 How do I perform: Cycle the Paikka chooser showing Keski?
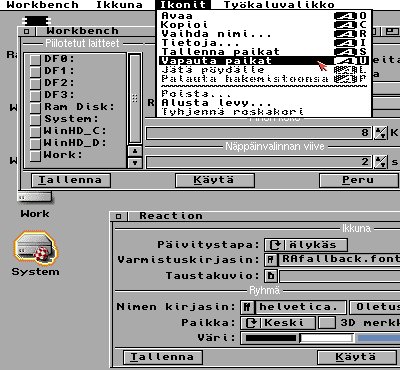click(278, 323)
